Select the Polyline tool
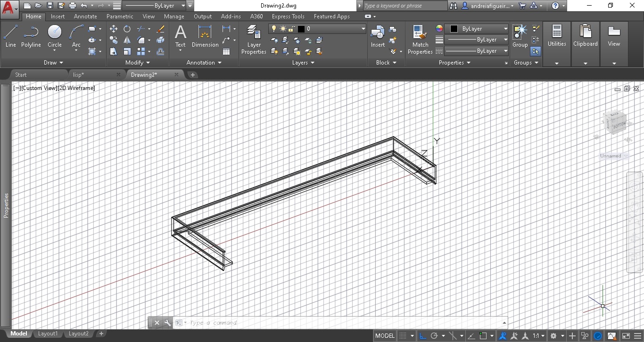The height and width of the screenshot is (342, 644). tap(31, 36)
